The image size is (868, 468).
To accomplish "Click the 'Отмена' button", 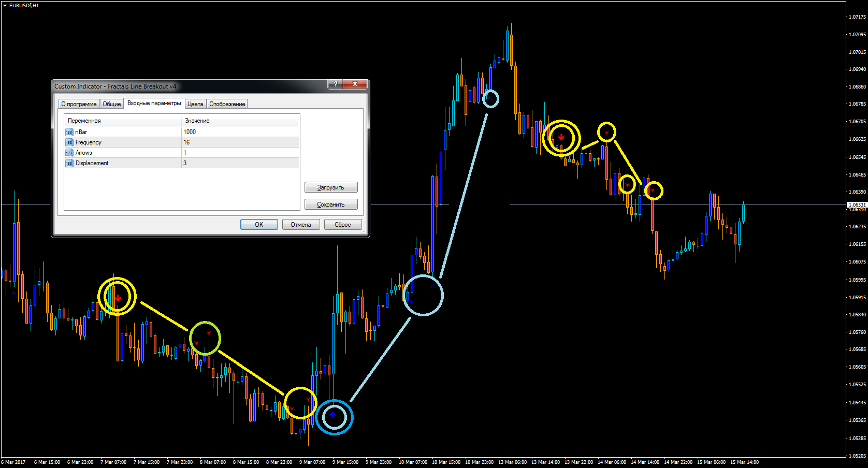I will pos(301,225).
